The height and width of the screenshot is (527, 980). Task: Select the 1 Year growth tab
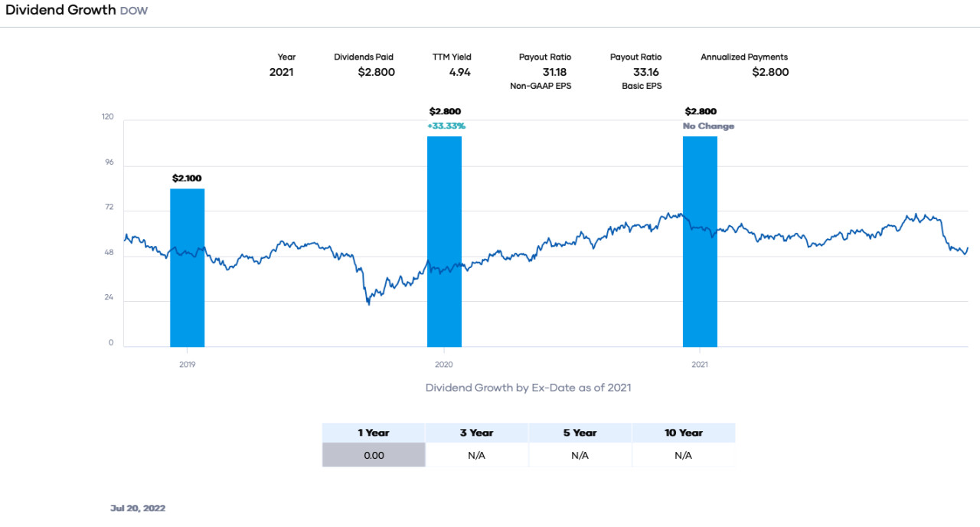[x=374, y=433]
